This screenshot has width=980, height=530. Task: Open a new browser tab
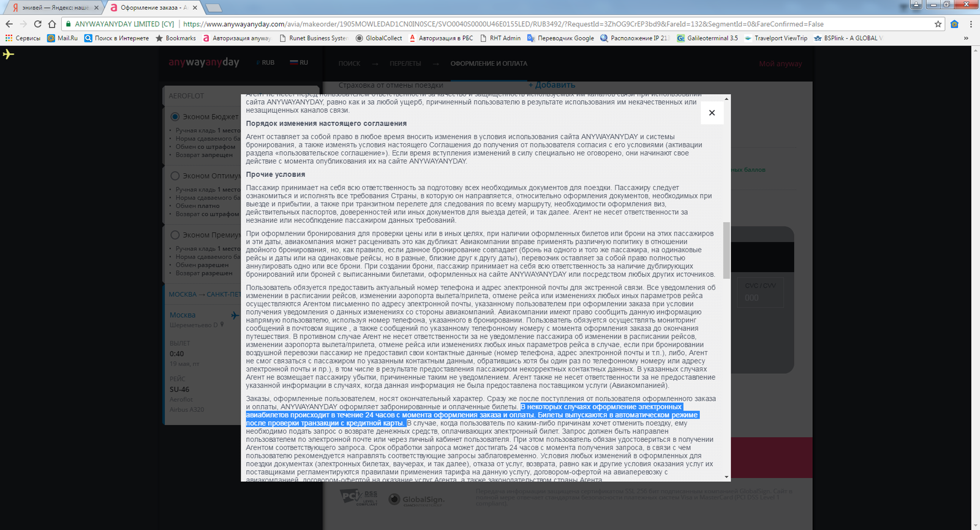[x=213, y=8]
